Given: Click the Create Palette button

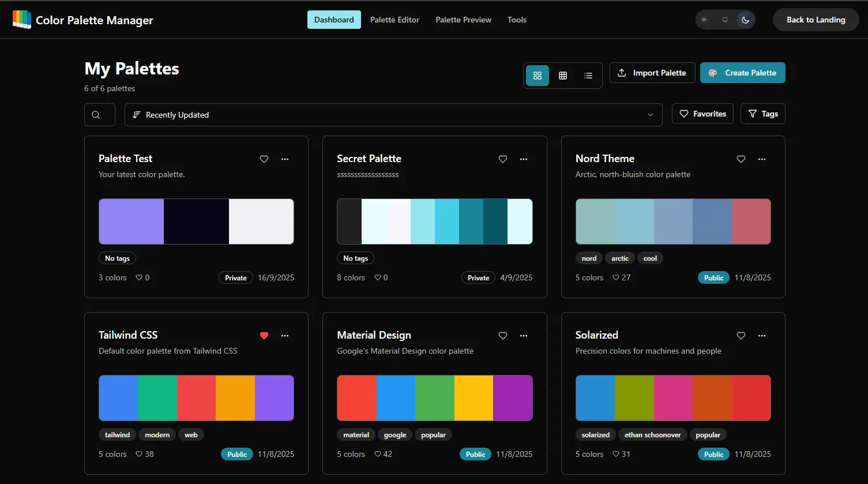Looking at the screenshot, I should tap(742, 73).
